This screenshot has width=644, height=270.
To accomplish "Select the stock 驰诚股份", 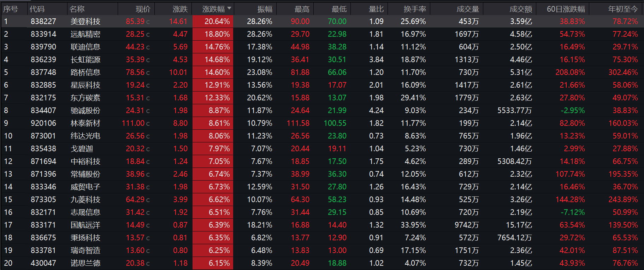I will point(85,111).
